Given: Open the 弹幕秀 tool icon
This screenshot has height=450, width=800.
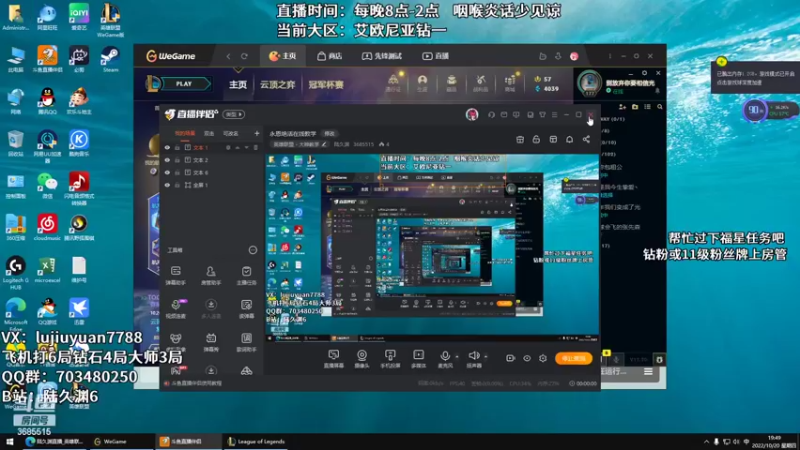Looking at the screenshot, I should click(211, 342).
